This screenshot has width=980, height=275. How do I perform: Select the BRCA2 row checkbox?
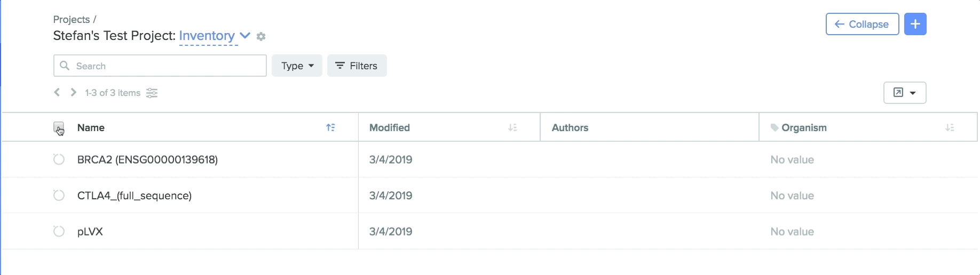pyautogui.click(x=59, y=159)
